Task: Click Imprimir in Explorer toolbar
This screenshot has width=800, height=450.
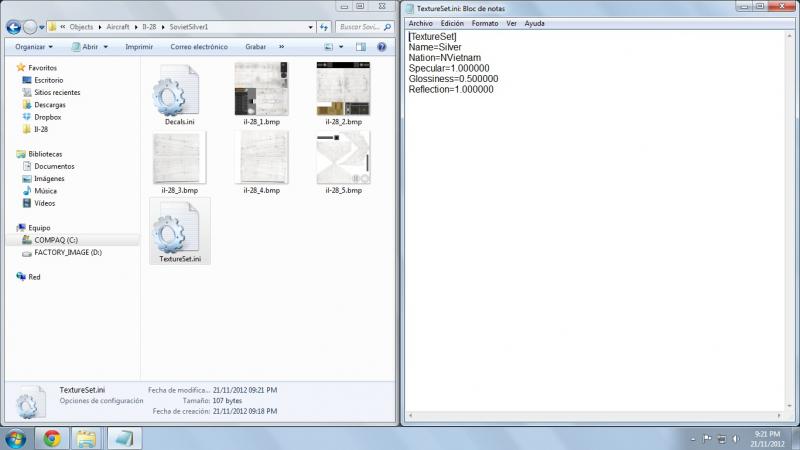Action: (139, 47)
